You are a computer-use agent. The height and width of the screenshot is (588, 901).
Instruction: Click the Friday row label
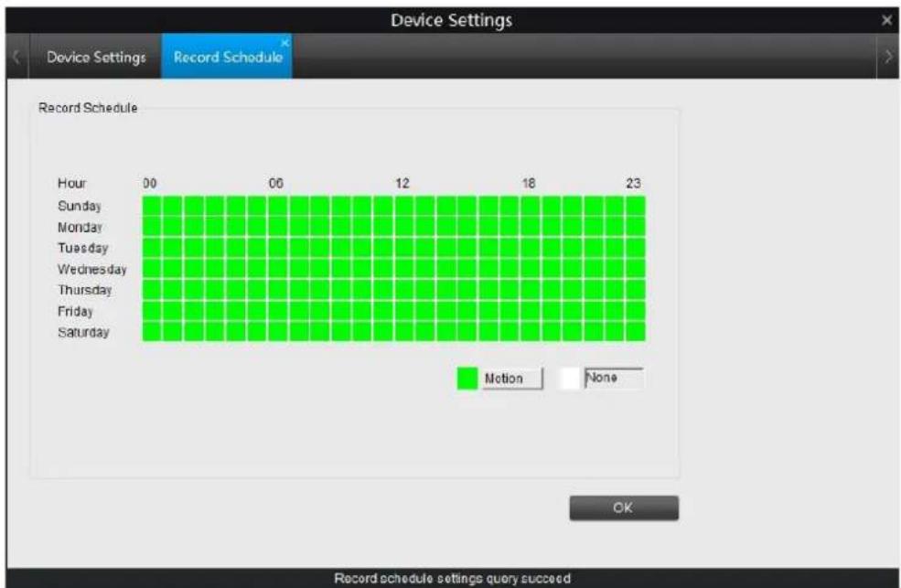point(75,311)
